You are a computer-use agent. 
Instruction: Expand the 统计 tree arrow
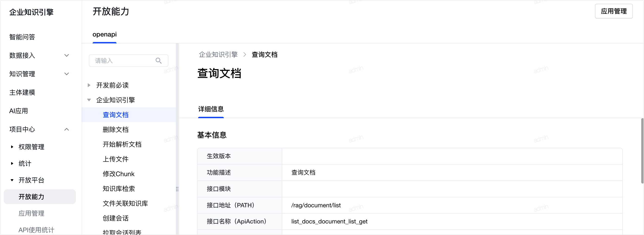click(x=12, y=163)
